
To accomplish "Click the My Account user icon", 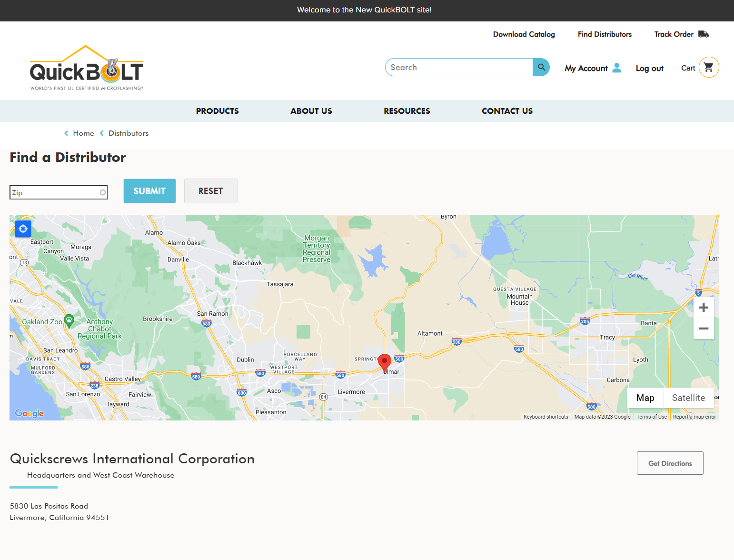I will coord(617,68).
